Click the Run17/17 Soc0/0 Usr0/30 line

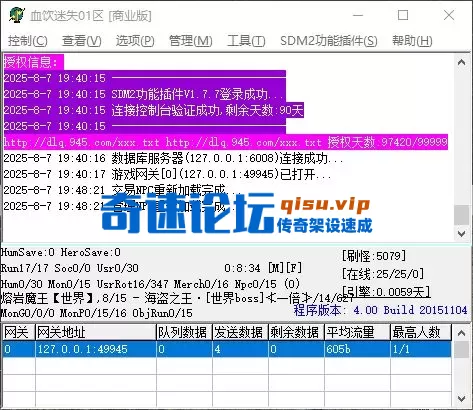[70, 268]
